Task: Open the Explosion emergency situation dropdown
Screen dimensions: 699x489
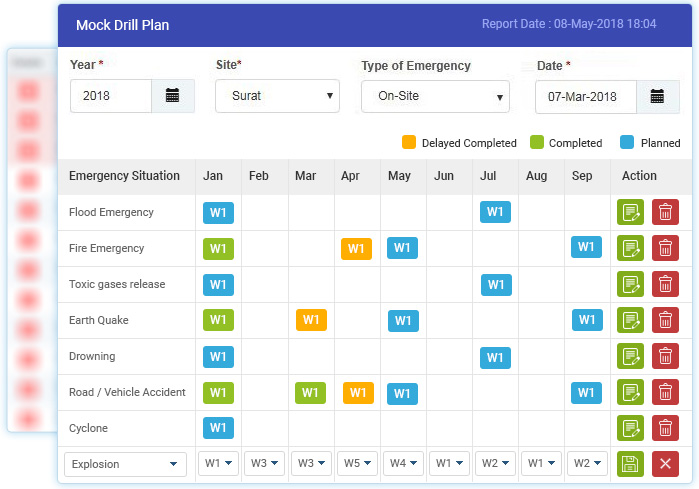Action: [x=125, y=464]
